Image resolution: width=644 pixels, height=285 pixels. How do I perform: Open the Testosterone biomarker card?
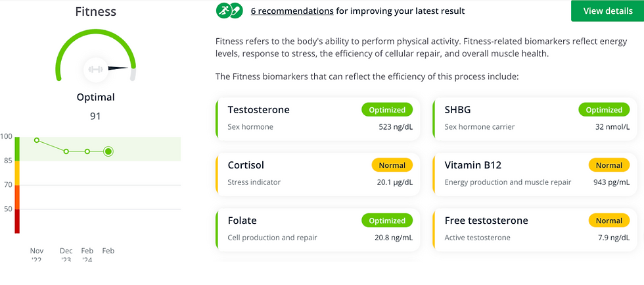tap(318, 119)
